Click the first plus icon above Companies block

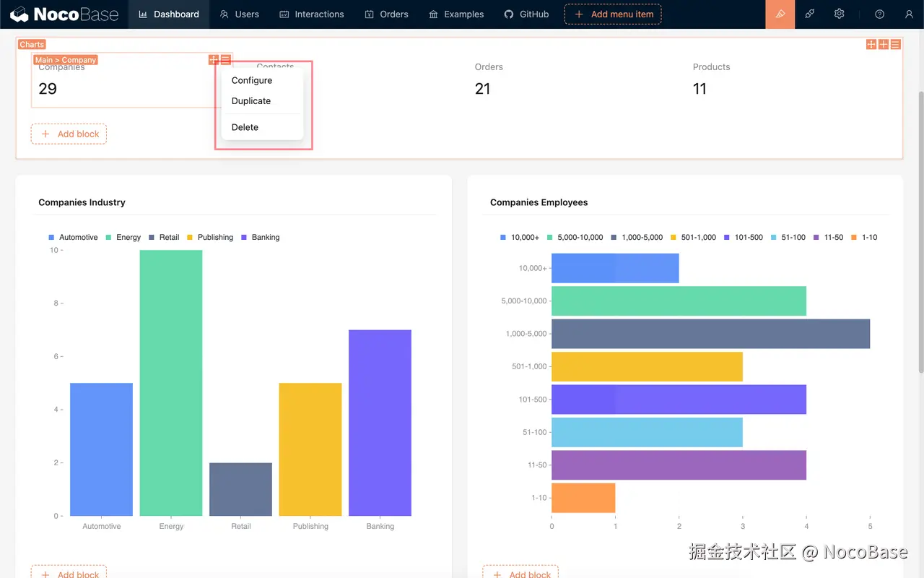click(214, 59)
